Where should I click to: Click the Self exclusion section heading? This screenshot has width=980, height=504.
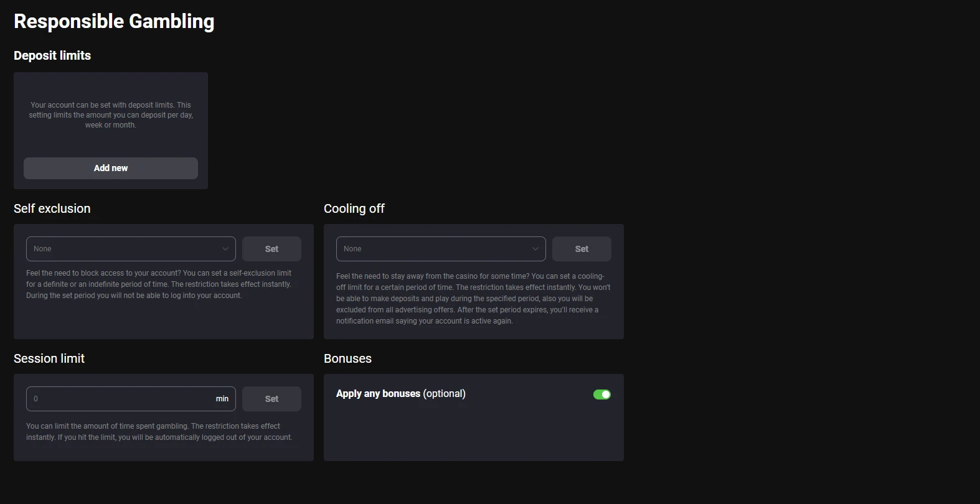point(52,208)
